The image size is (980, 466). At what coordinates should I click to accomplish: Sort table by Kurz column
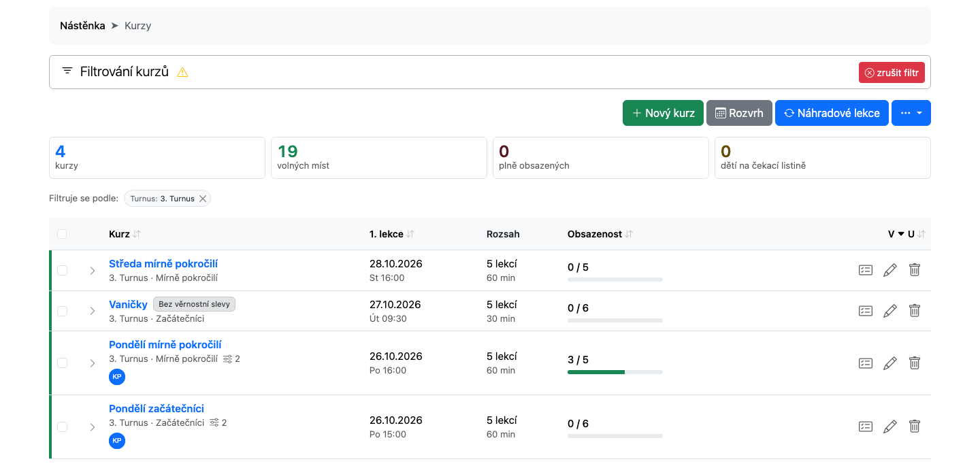[125, 234]
